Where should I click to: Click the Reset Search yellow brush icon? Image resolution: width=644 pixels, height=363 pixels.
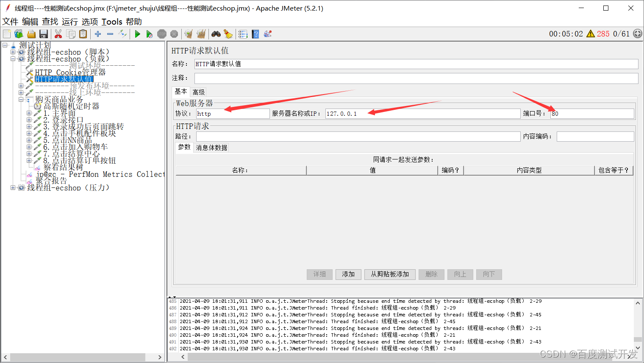point(228,34)
